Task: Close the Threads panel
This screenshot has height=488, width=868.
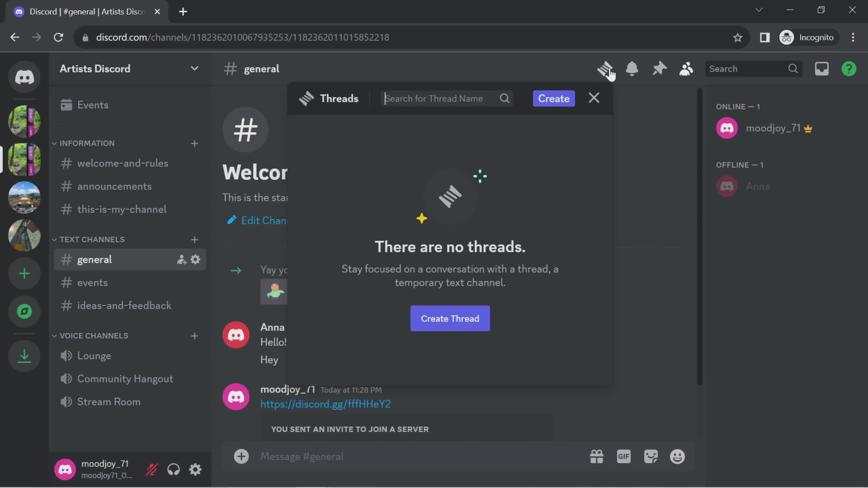Action: (x=594, y=98)
